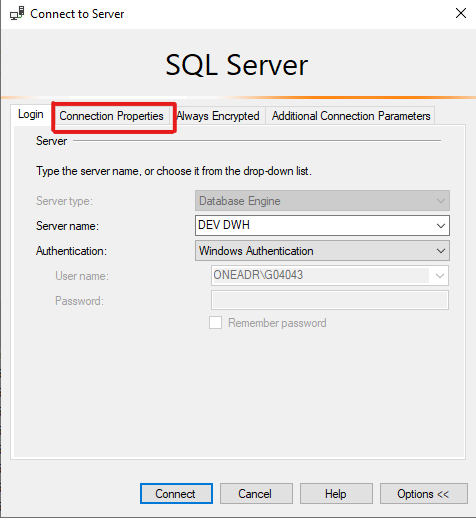Go to Additional Connection Parameters tab

point(351,116)
